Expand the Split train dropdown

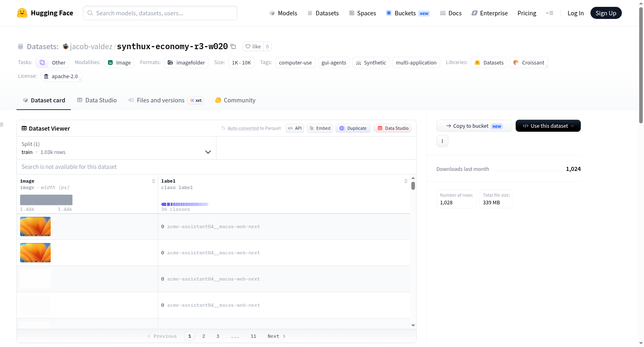point(116,148)
